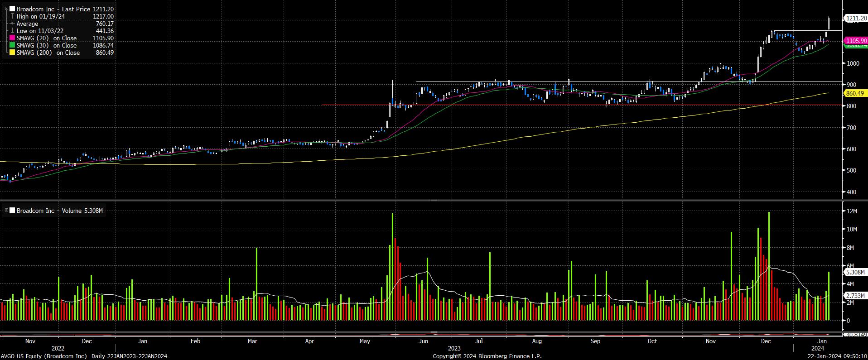Click the 441.36 low value in legend
The height and width of the screenshot is (360, 868).
(105, 31)
